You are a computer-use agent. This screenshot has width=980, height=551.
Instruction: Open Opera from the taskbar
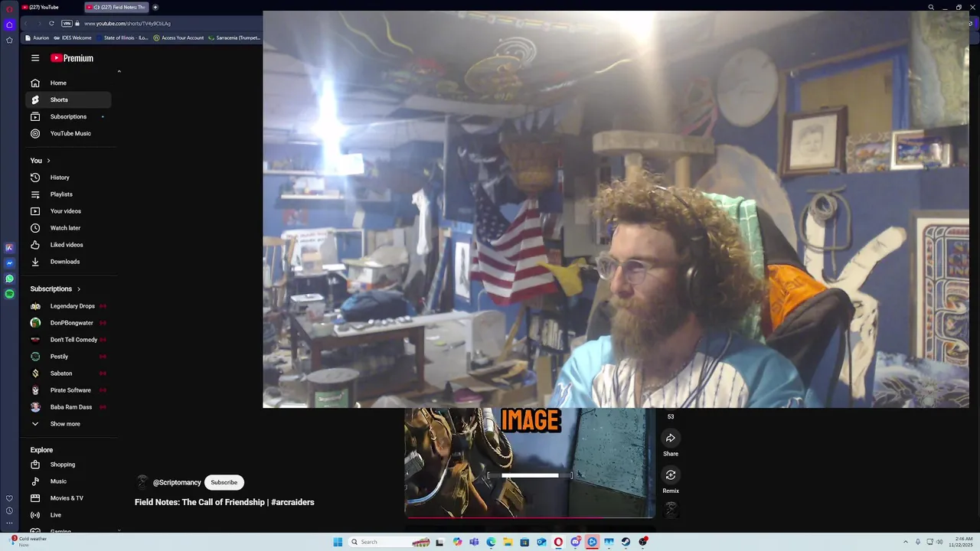tap(558, 542)
